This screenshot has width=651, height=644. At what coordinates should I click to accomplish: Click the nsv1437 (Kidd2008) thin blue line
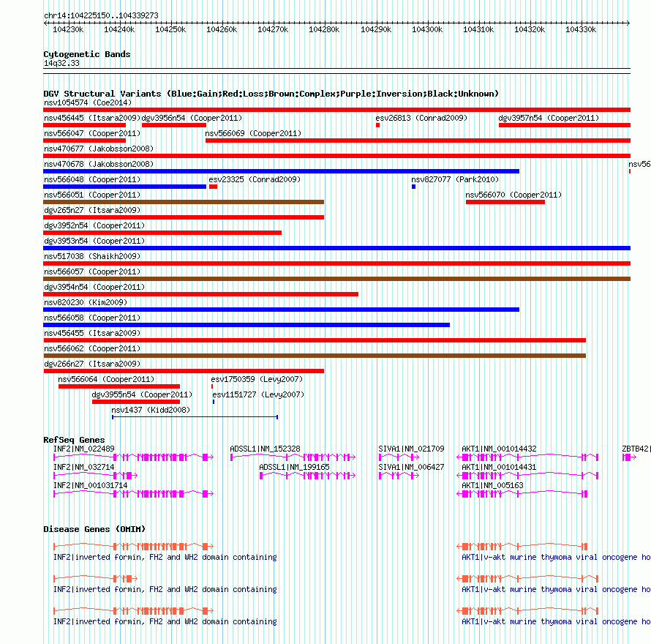[x=195, y=416]
